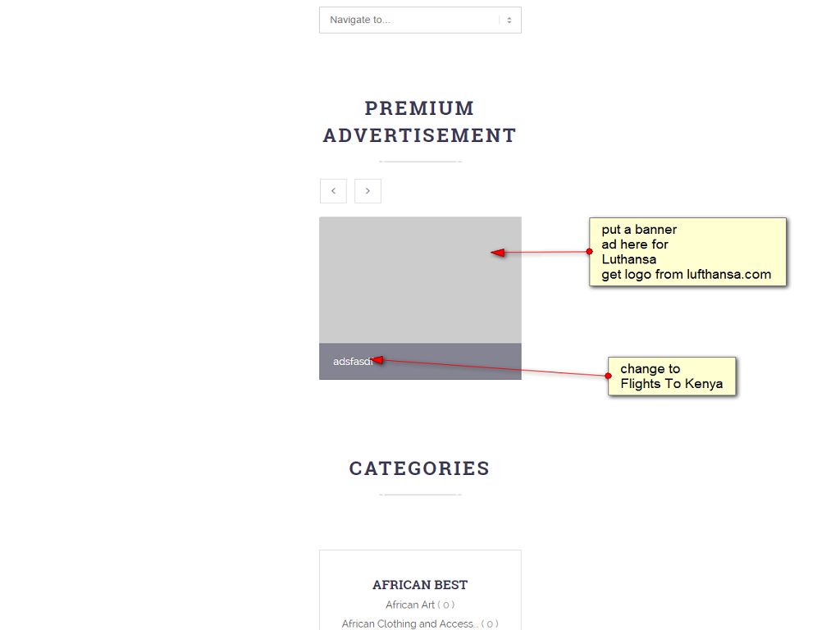Select the "Flights To Kenya" annotation note
The image size is (840, 630).
tap(672, 377)
